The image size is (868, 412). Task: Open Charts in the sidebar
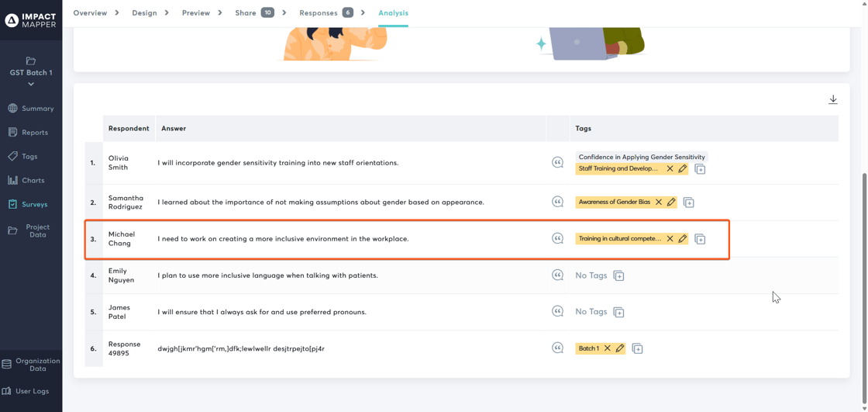pyautogui.click(x=31, y=180)
